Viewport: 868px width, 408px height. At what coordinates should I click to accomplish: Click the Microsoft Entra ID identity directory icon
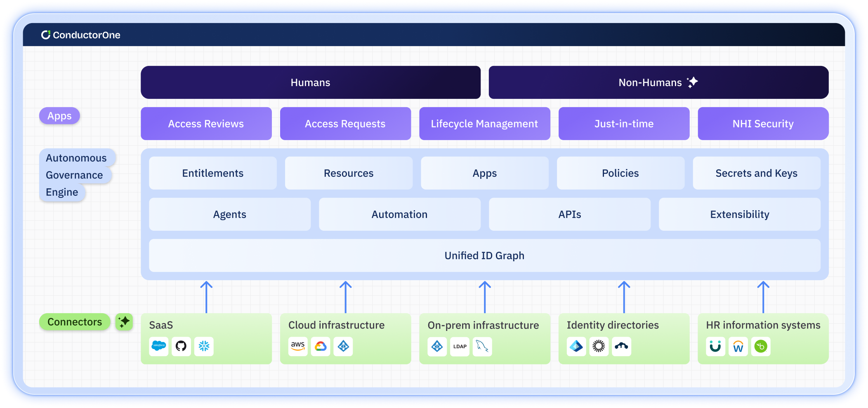pos(576,347)
